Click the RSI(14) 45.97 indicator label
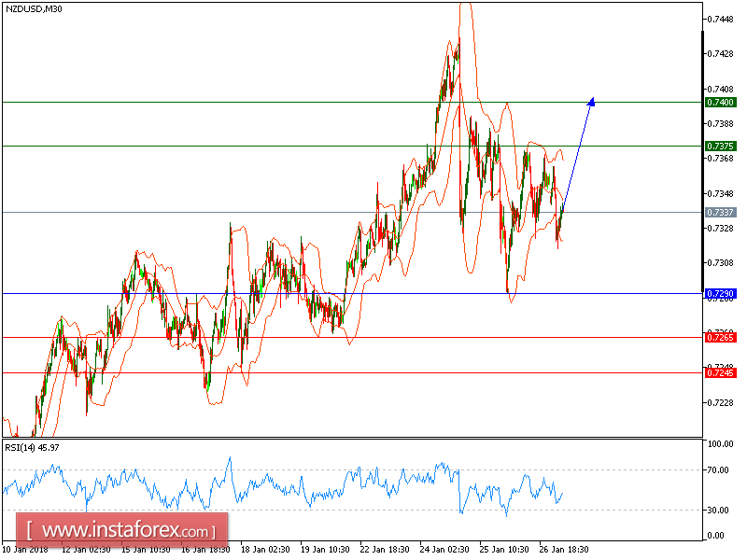 coord(32,448)
